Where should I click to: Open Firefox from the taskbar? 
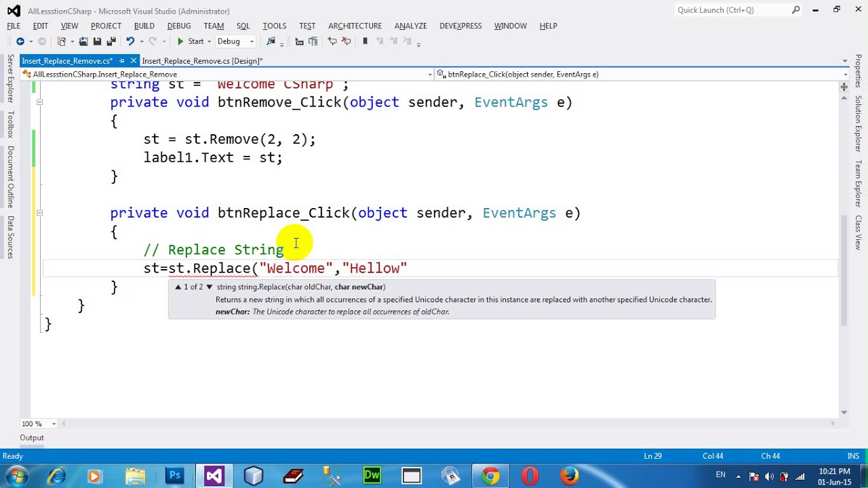(x=569, y=476)
